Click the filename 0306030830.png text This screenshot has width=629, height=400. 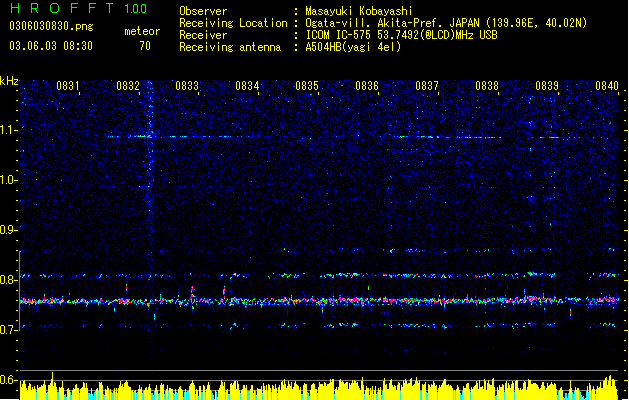point(51,26)
